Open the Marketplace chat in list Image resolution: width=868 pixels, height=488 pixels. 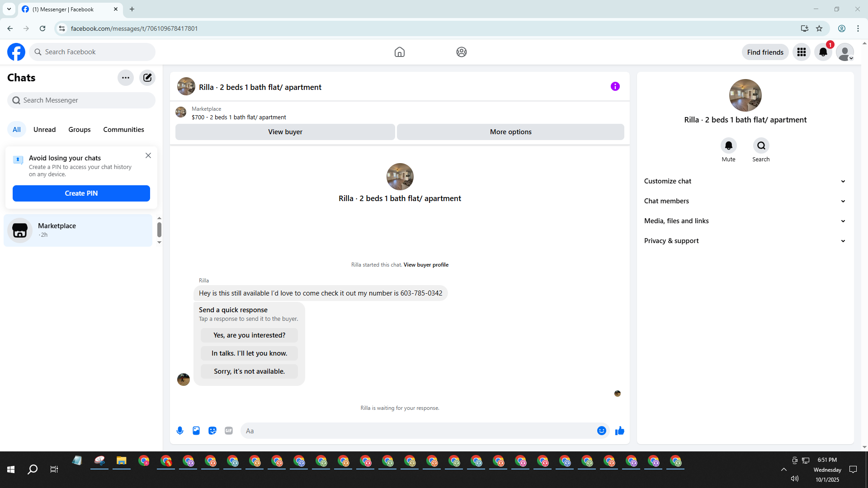click(x=78, y=230)
